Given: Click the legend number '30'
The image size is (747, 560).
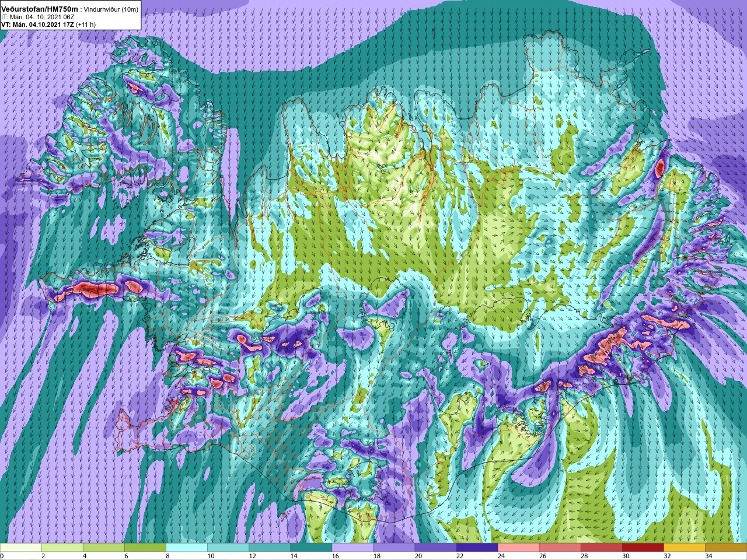Looking at the screenshot, I should (x=626, y=556).
